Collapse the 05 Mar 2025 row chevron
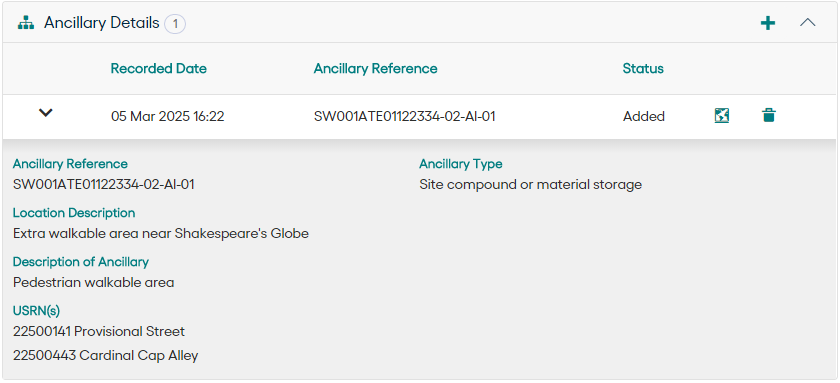 coord(46,113)
